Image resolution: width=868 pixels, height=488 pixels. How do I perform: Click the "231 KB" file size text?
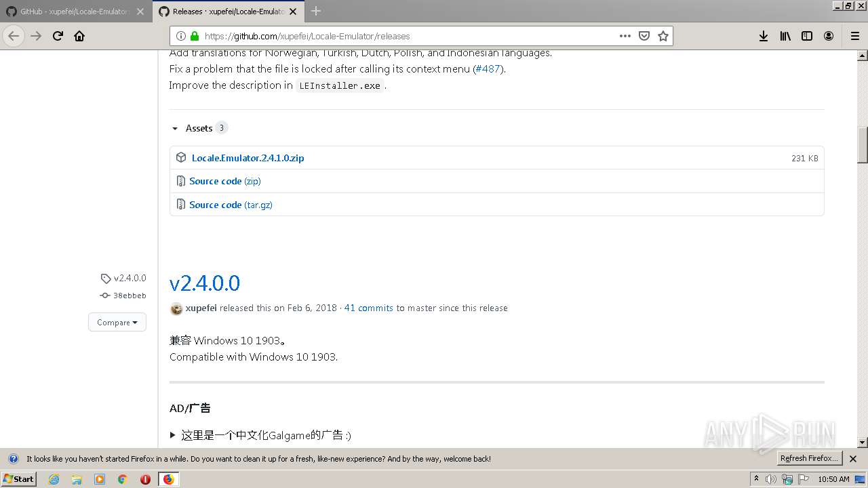(805, 158)
